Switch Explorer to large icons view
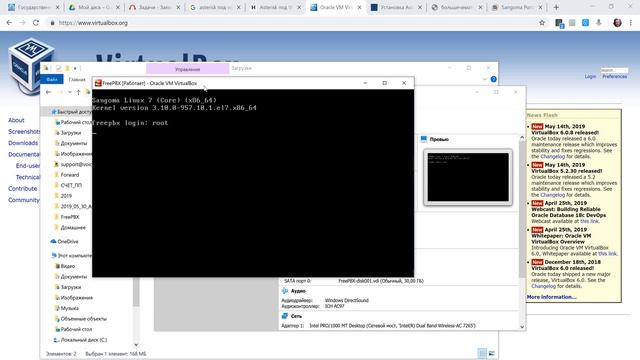Screen dimensions: 640x360 click(x=492, y=353)
